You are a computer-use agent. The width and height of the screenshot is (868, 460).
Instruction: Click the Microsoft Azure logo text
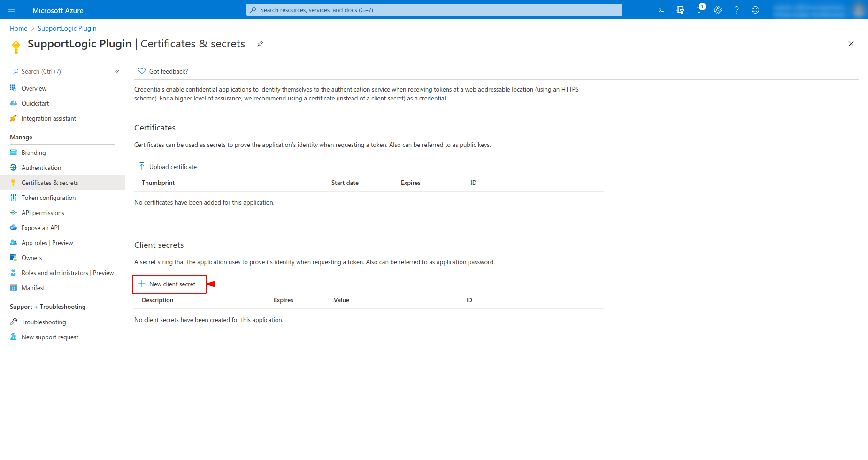point(58,10)
